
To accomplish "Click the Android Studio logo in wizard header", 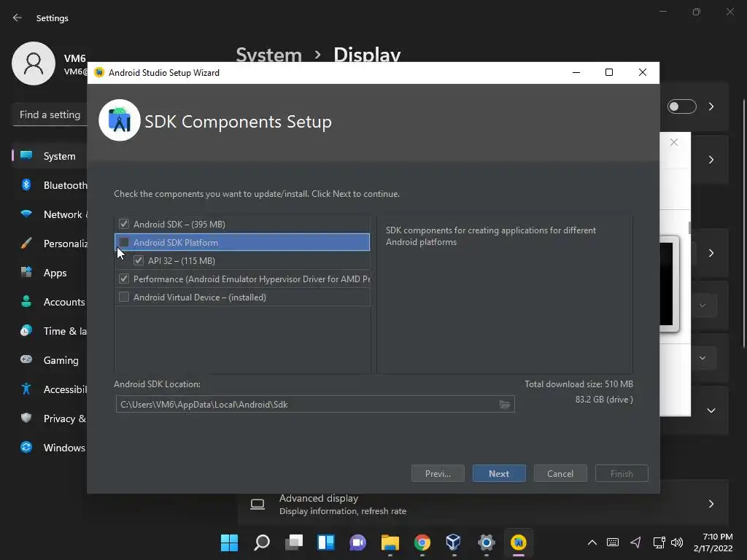I will (x=120, y=120).
